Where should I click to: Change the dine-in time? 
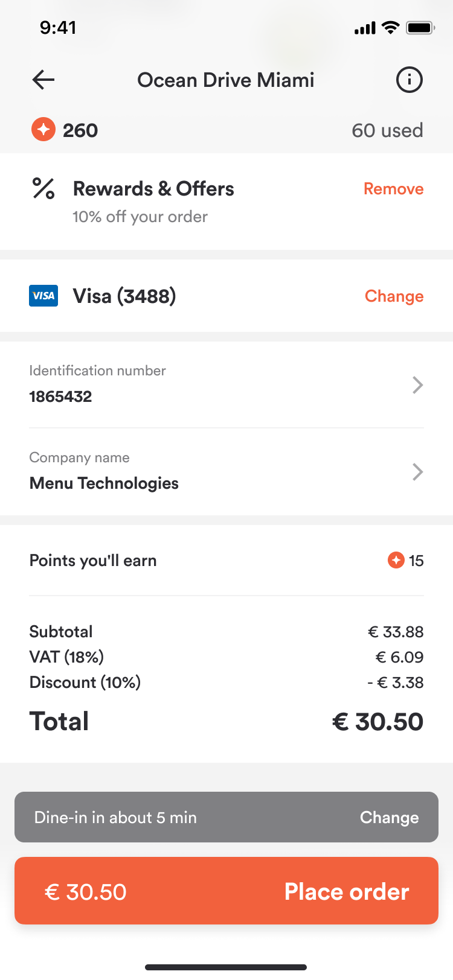(389, 818)
